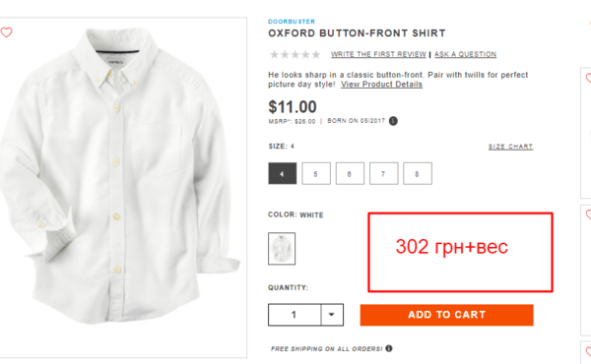Open the Ask A Question link

(x=466, y=54)
